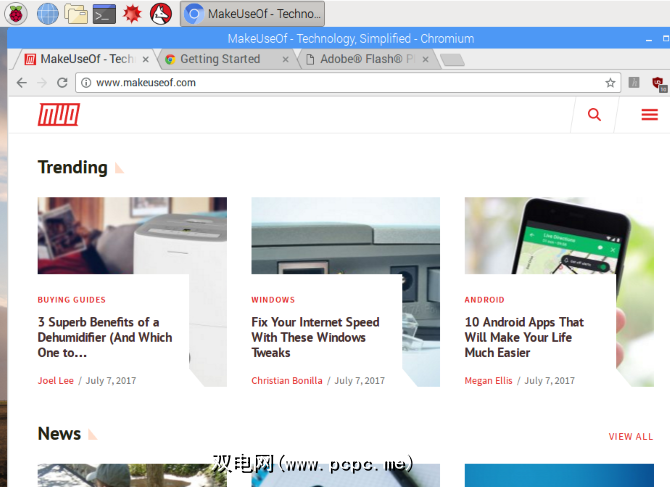Bookmark this page with the star
670x487 pixels.
(x=610, y=82)
